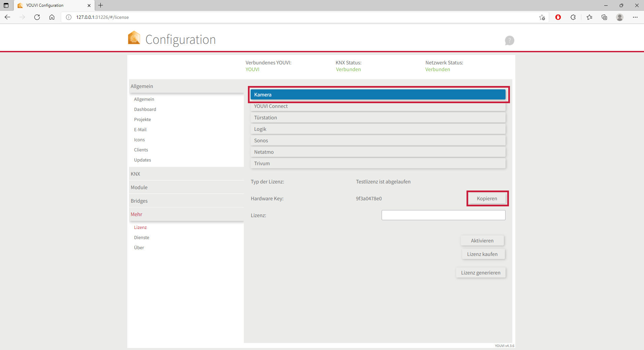Screen dimensions: 644x350
Task: Select the Kamera license module
Action: click(378, 95)
